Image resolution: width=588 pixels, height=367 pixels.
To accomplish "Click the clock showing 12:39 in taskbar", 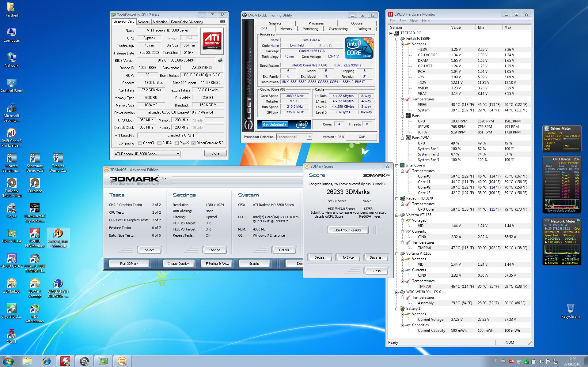I will [x=572, y=359].
